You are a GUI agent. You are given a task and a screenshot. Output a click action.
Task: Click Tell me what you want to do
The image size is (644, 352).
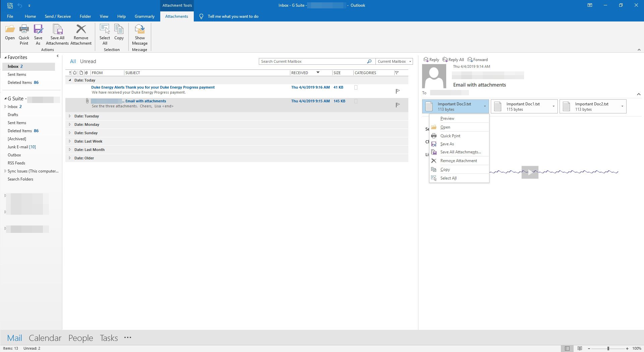233,16
